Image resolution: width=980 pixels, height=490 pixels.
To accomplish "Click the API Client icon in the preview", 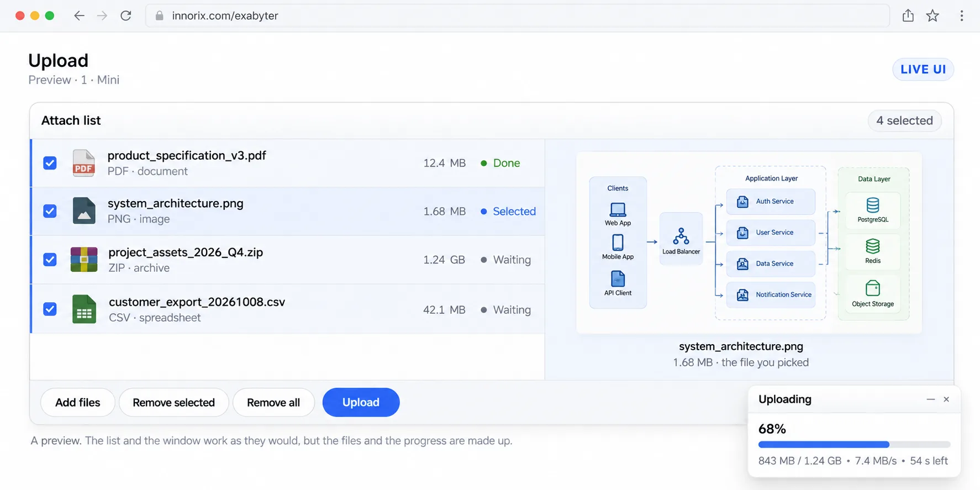I will tap(618, 278).
